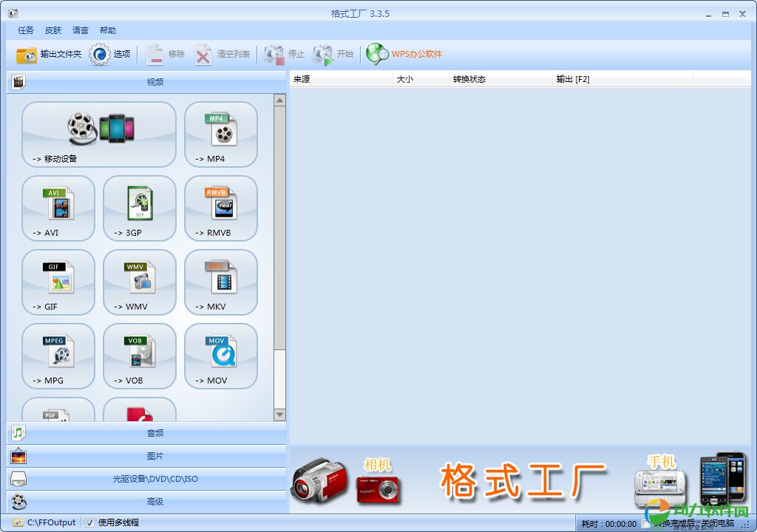Open 选项 settings gear
The width and height of the screenshot is (757, 532).
109,54
